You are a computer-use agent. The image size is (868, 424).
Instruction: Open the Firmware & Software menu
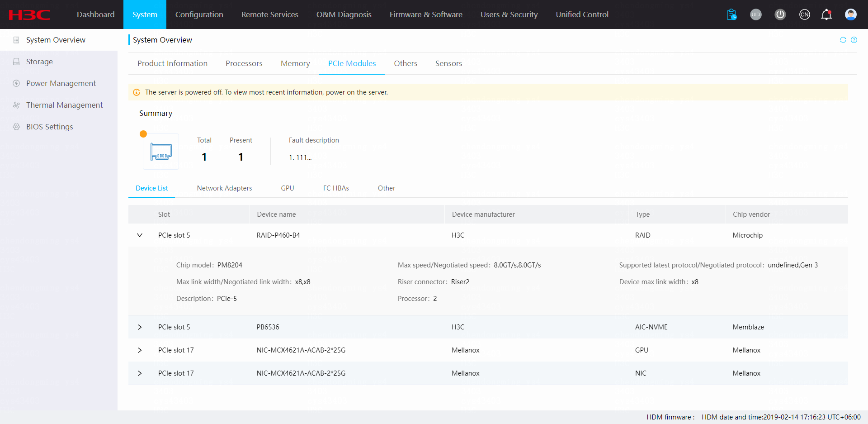(x=426, y=14)
